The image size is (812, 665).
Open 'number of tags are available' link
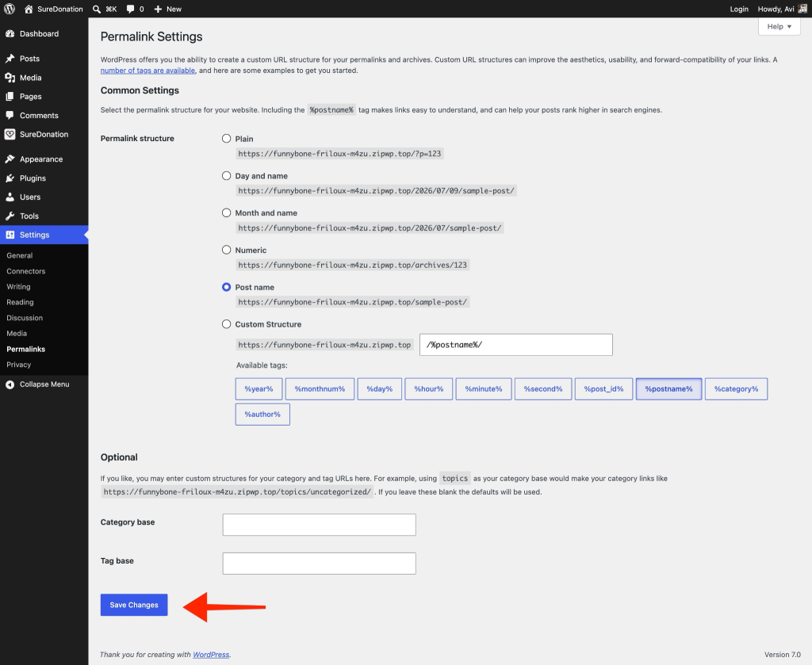(147, 71)
